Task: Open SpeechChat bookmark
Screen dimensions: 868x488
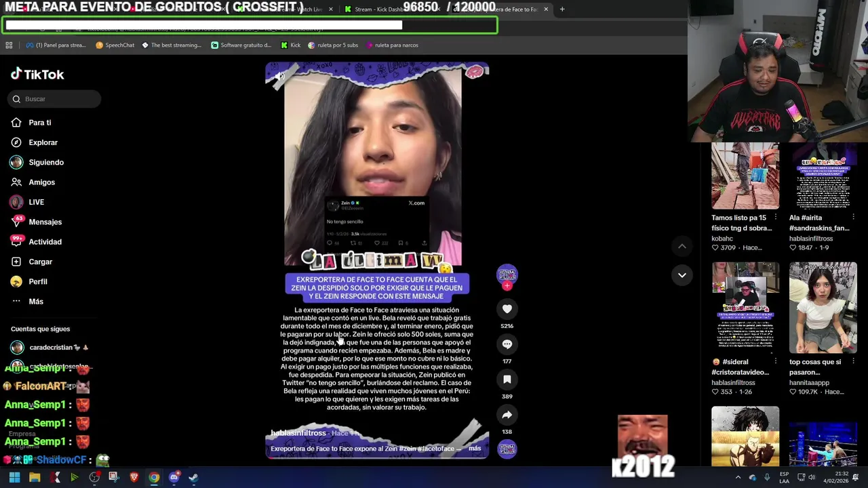Action: point(115,45)
